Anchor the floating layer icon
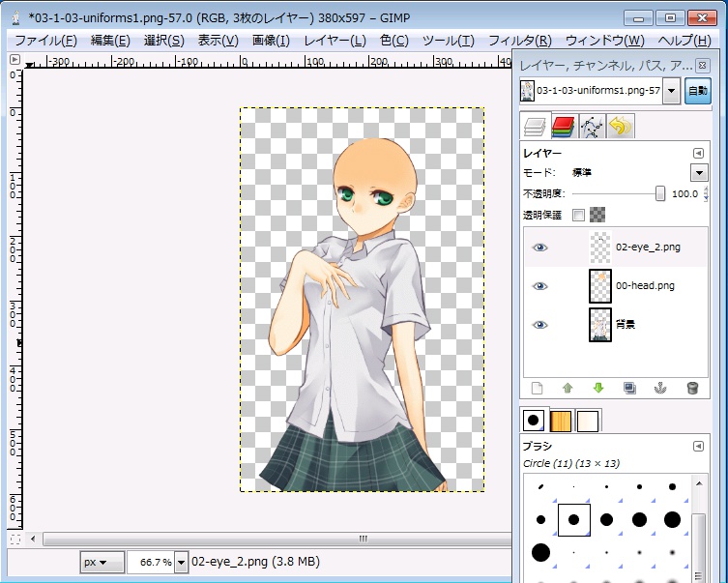This screenshot has height=583, width=728. pos(660,388)
